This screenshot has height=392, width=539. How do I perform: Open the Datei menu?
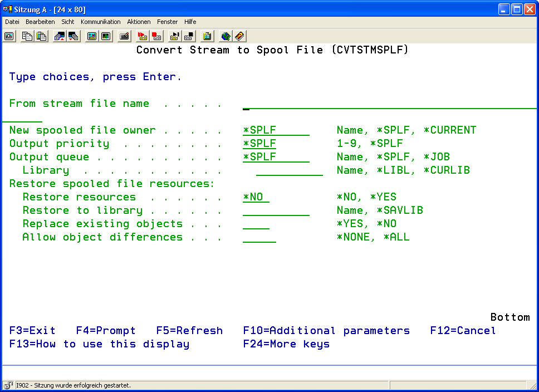(x=12, y=22)
